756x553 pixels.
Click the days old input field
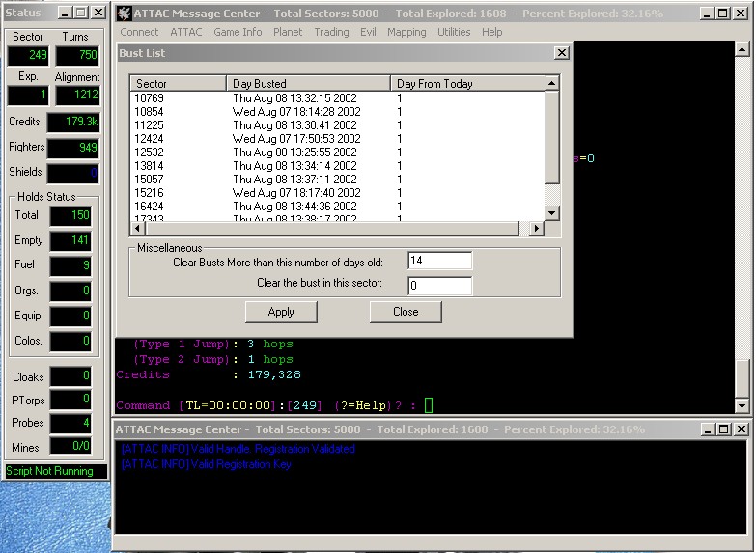click(439, 261)
